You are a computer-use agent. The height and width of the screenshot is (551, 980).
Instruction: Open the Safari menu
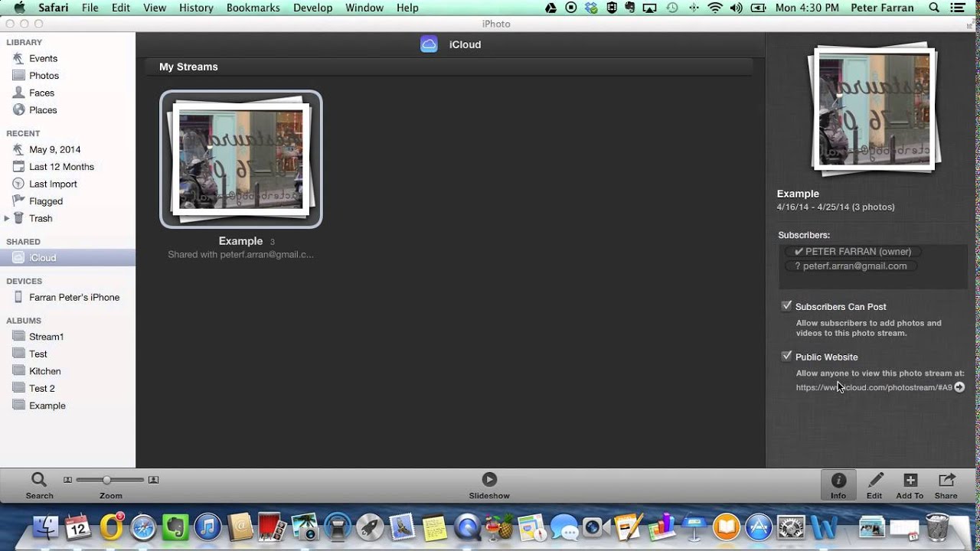click(54, 8)
